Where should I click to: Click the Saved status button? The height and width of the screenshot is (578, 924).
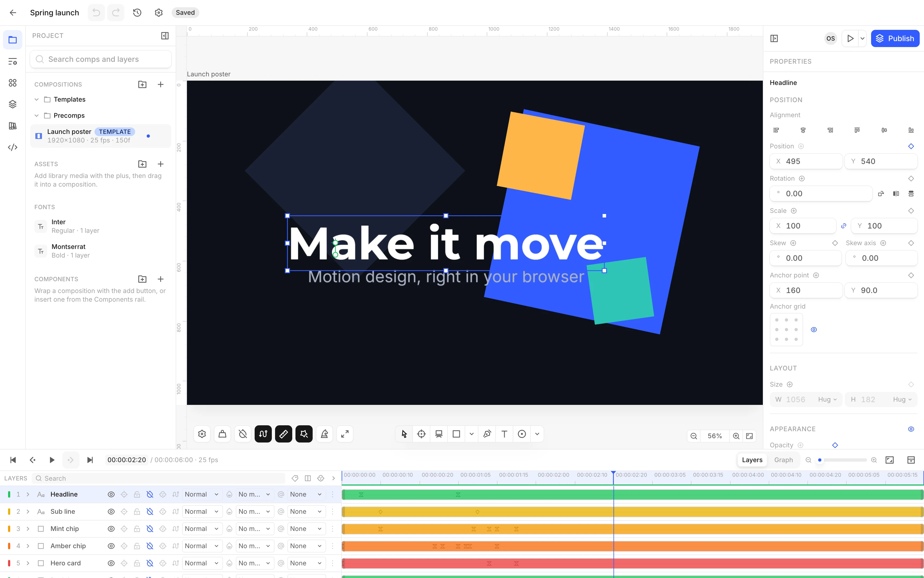185,13
